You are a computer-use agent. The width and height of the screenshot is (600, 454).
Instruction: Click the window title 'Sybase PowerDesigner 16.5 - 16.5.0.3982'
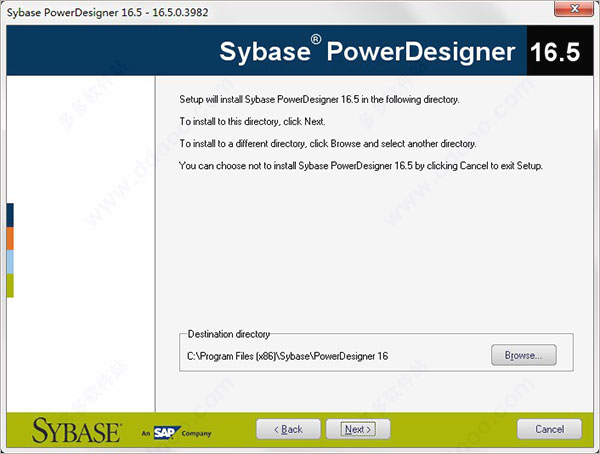[x=108, y=12]
